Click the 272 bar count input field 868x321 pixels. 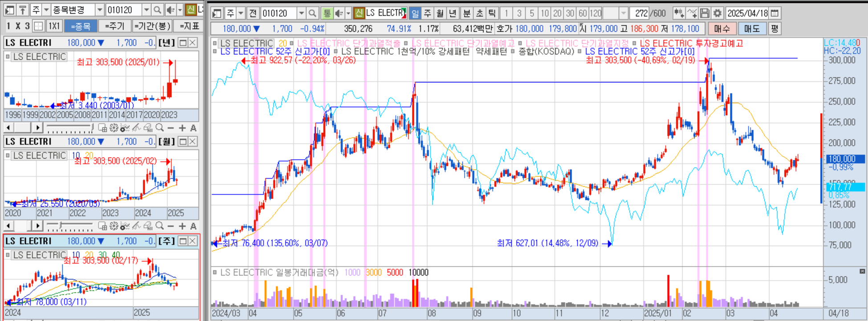[x=639, y=13]
